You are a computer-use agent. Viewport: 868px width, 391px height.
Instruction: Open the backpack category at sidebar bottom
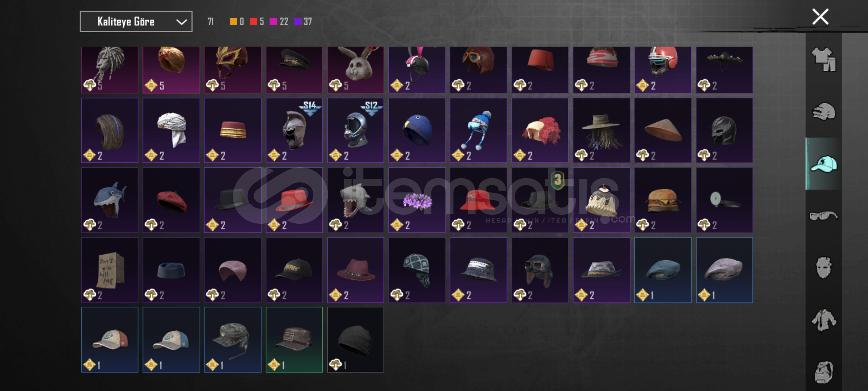(824, 372)
